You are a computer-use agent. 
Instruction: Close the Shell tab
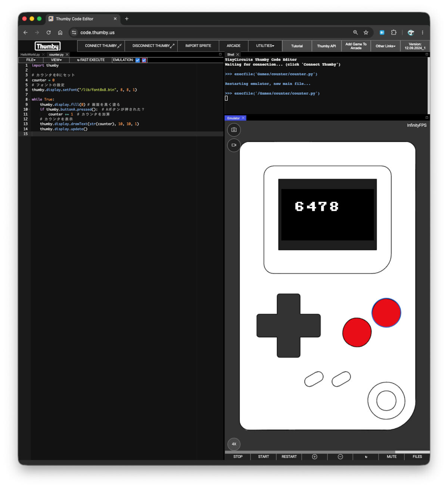[x=238, y=54]
